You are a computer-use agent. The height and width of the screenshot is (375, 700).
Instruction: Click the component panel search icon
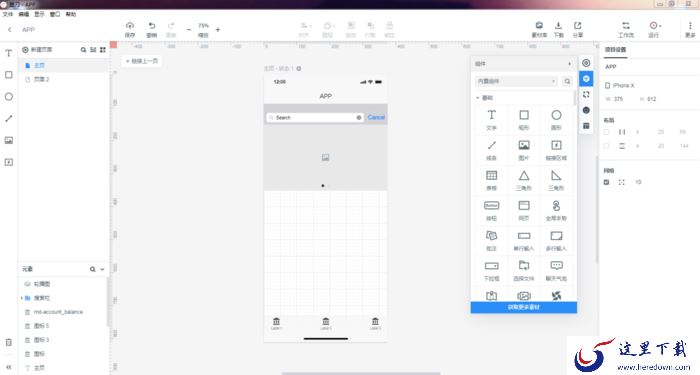pyautogui.click(x=567, y=81)
